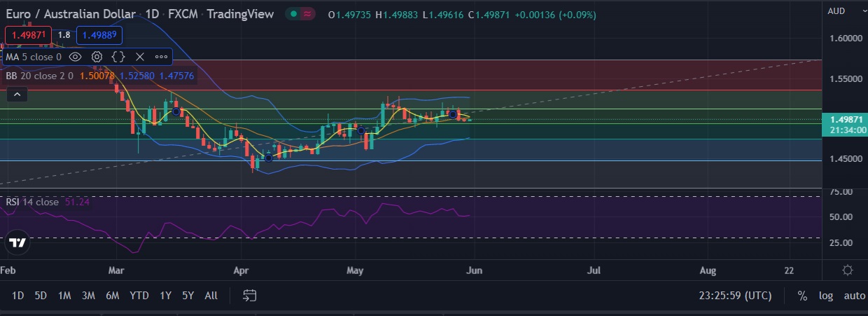Remove the MA indicator with X icon
Viewport: 868px width, 316px height.
[x=139, y=57]
